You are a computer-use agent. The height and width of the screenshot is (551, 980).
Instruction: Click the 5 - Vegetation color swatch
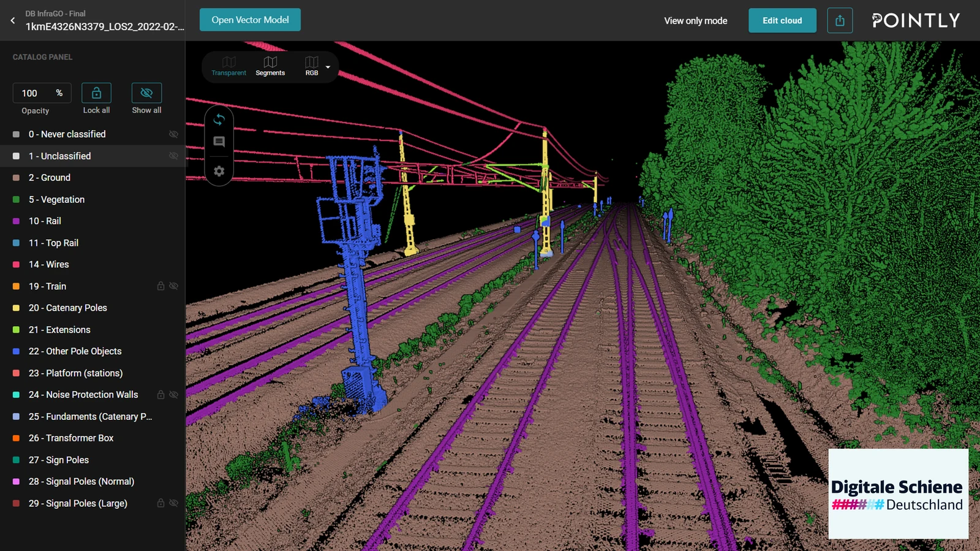(16, 200)
